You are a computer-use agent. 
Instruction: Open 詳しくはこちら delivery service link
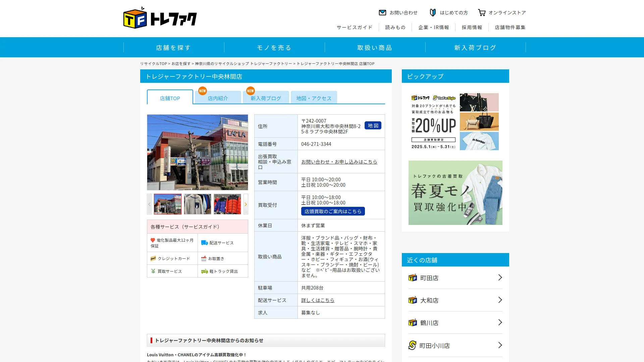(318, 300)
